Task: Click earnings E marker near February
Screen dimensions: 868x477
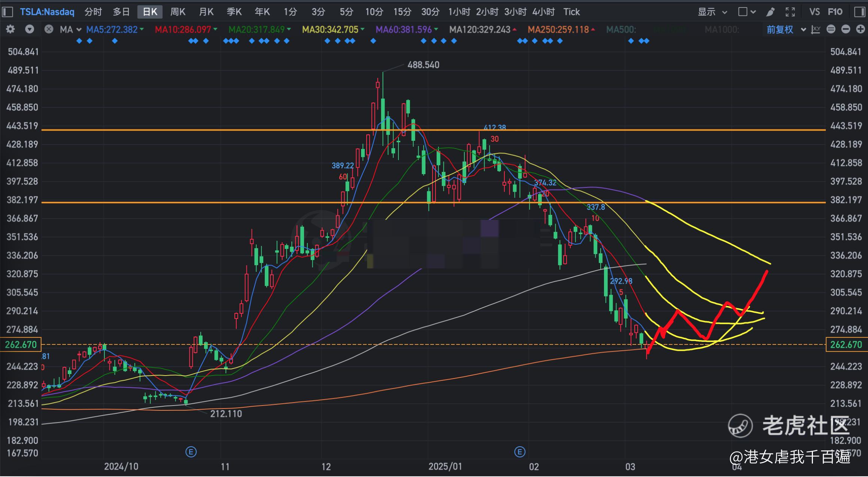Action: click(x=520, y=452)
